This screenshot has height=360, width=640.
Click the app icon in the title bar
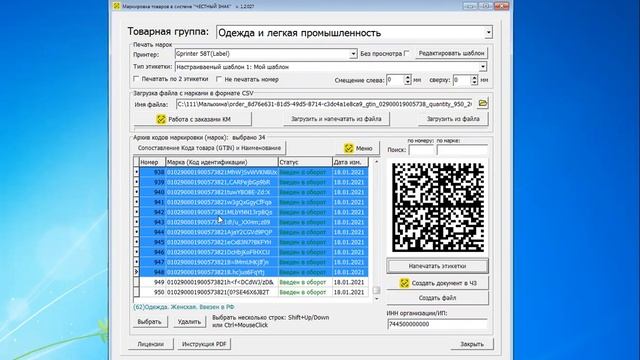tap(117, 6)
